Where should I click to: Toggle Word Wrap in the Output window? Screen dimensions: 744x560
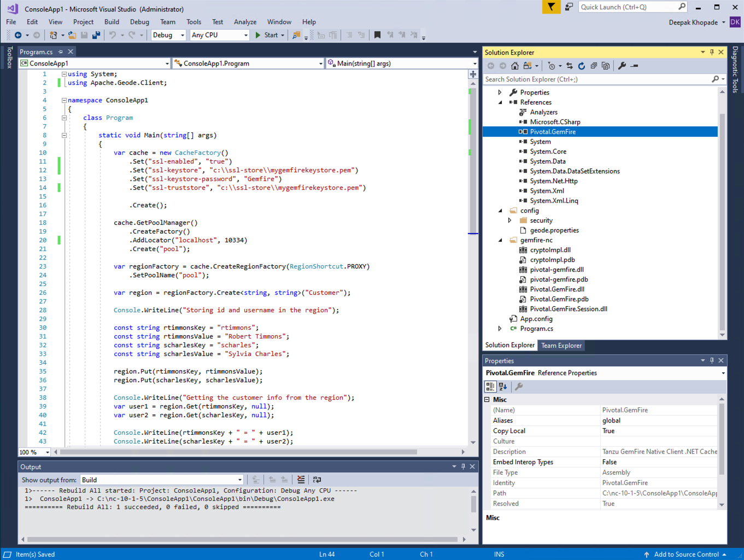tap(317, 479)
